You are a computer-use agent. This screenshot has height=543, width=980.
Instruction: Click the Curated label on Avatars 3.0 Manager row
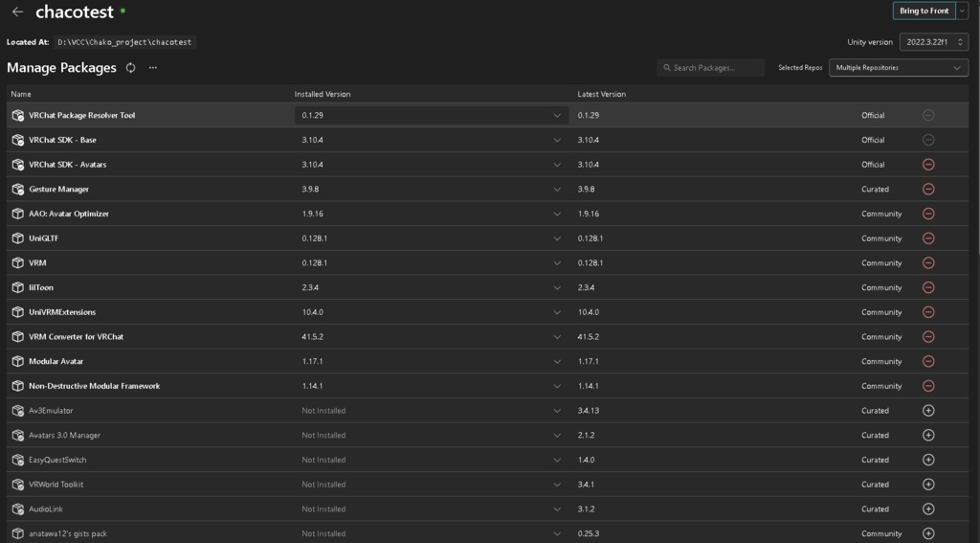pyautogui.click(x=875, y=435)
